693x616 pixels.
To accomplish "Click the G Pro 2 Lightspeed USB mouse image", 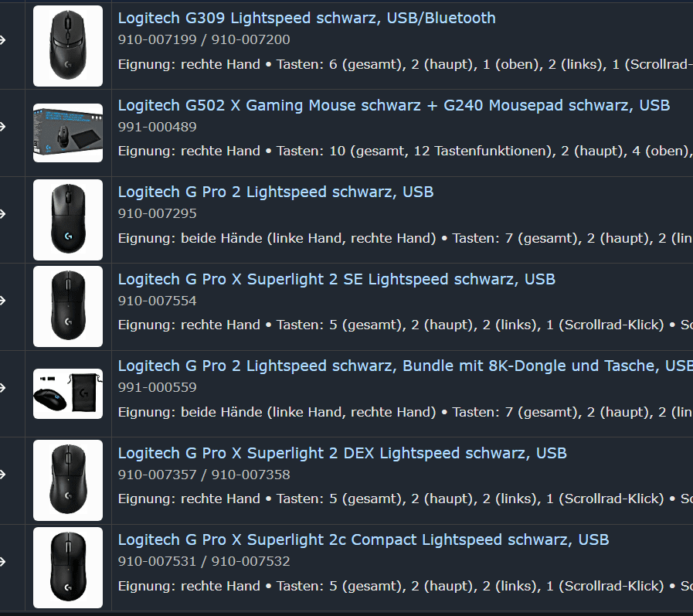I will [68, 220].
